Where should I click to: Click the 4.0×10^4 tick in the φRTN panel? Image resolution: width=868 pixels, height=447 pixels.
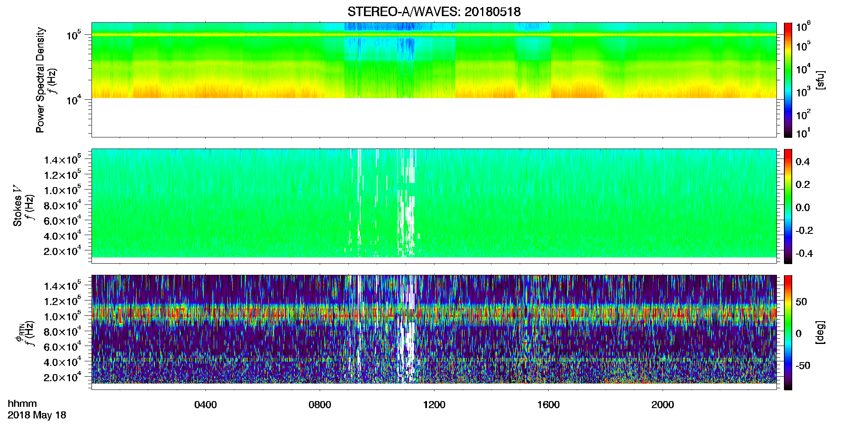click(63, 362)
